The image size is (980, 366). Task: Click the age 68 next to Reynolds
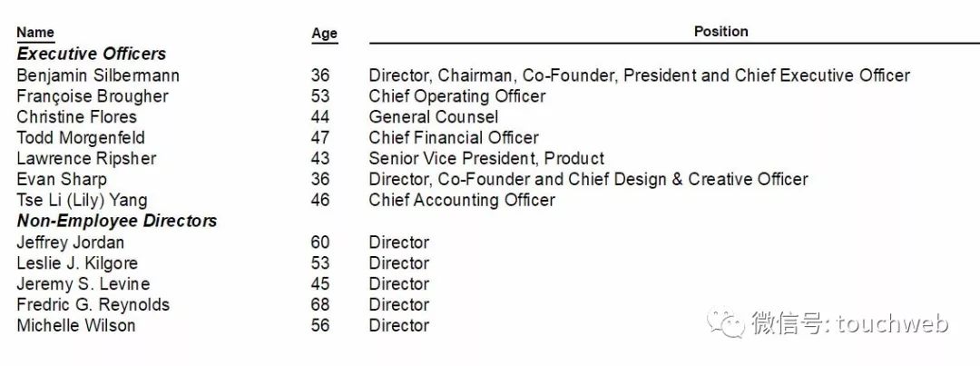(320, 304)
